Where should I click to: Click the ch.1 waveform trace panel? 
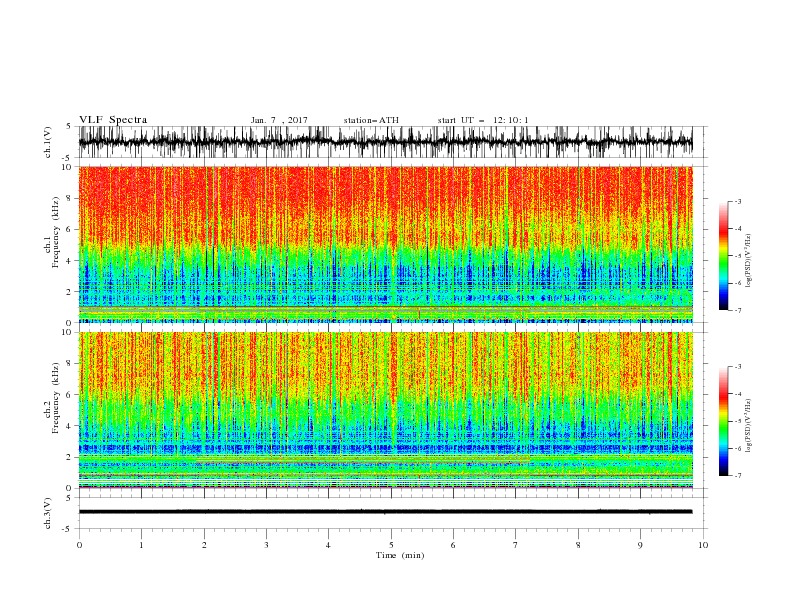pos(385,142)
